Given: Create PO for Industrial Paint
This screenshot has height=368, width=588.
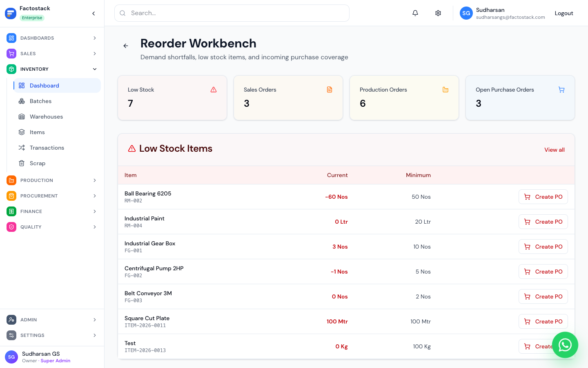Looking at the screenshot, I should (543, 222).
